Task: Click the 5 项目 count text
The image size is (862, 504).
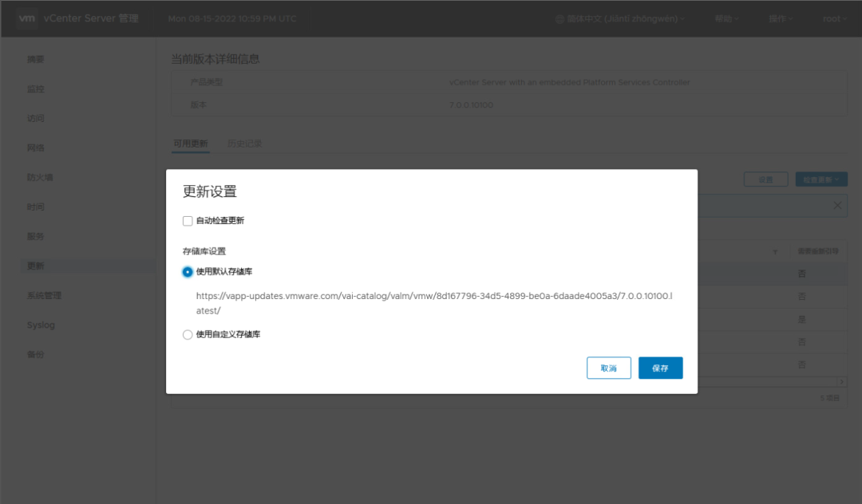Action: tap(830, 398)
